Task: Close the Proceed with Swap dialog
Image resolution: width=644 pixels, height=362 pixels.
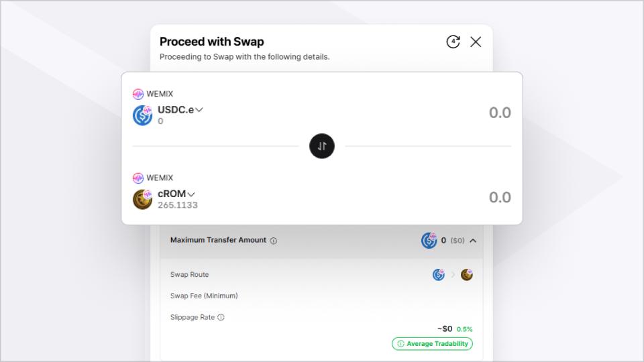Action: click(476, 42)
